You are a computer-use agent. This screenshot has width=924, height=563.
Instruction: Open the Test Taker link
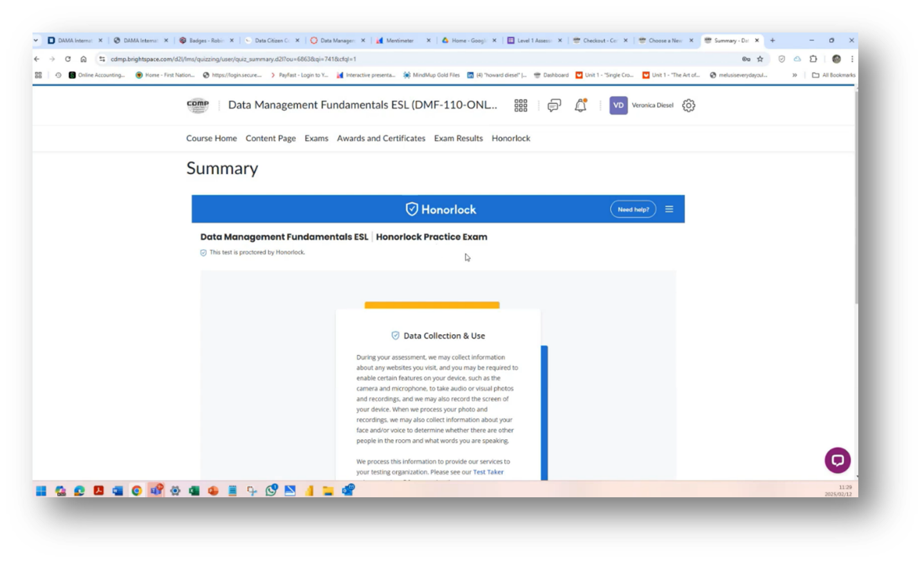[488, 472]
